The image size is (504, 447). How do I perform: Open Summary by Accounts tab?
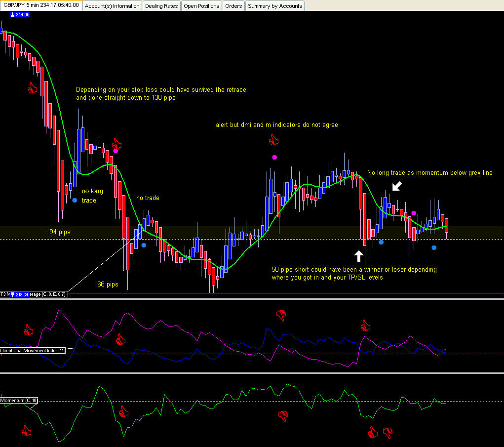pos(275,6)
